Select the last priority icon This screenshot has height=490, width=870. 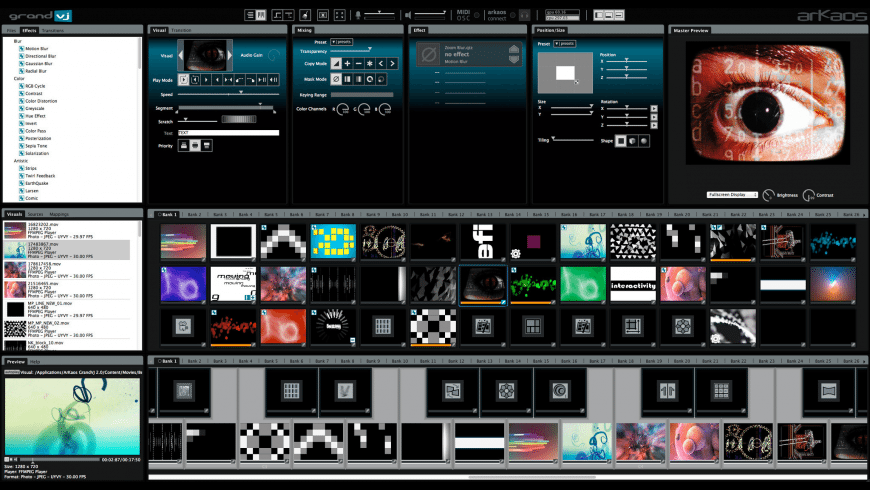[x=206, y=145]
